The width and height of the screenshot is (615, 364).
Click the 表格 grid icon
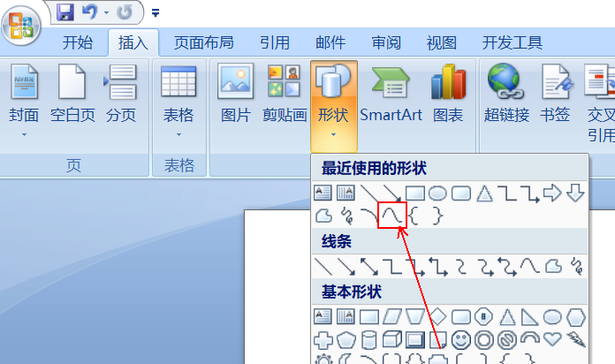178,81
